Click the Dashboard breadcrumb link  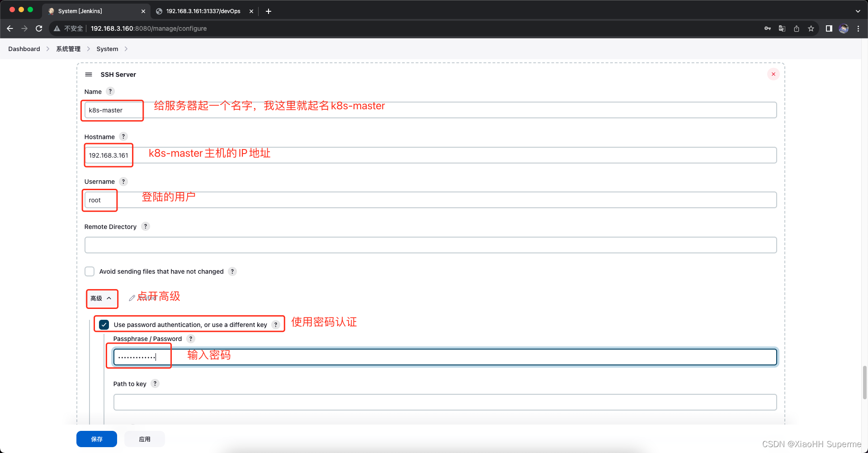[24, 49]
